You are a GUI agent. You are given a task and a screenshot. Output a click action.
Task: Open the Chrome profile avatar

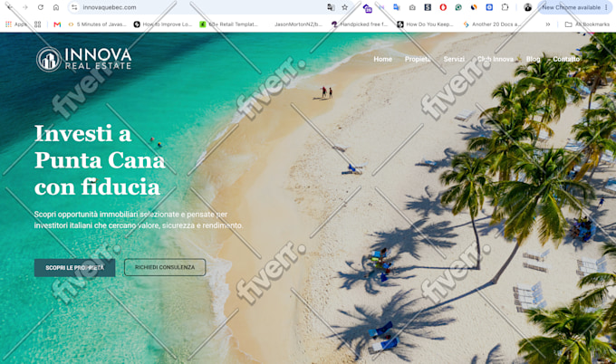tap(527, 7)
